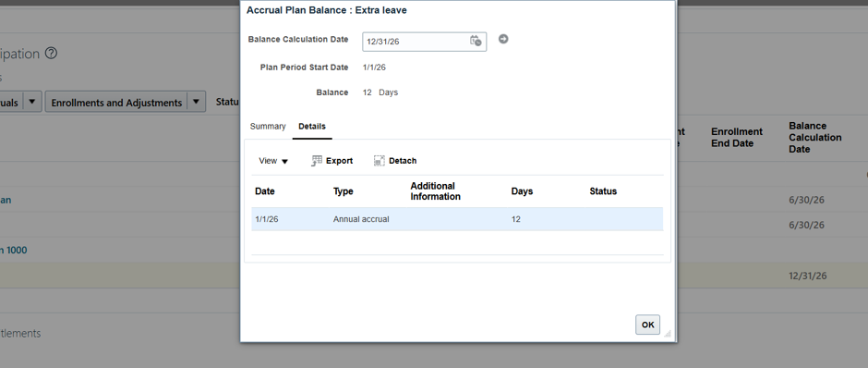Open the plan link ending in 1000

[13, 250]
